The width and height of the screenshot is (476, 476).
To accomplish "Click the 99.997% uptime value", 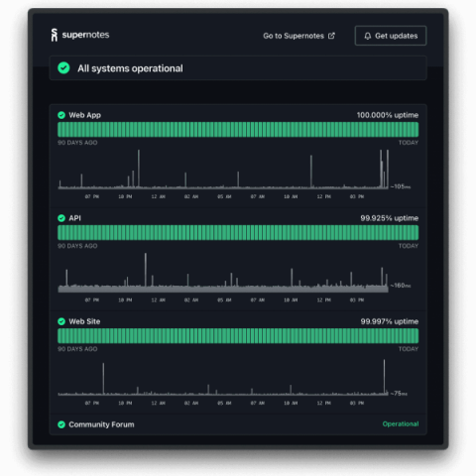I will pyautogui.click(x=390, y=321).
